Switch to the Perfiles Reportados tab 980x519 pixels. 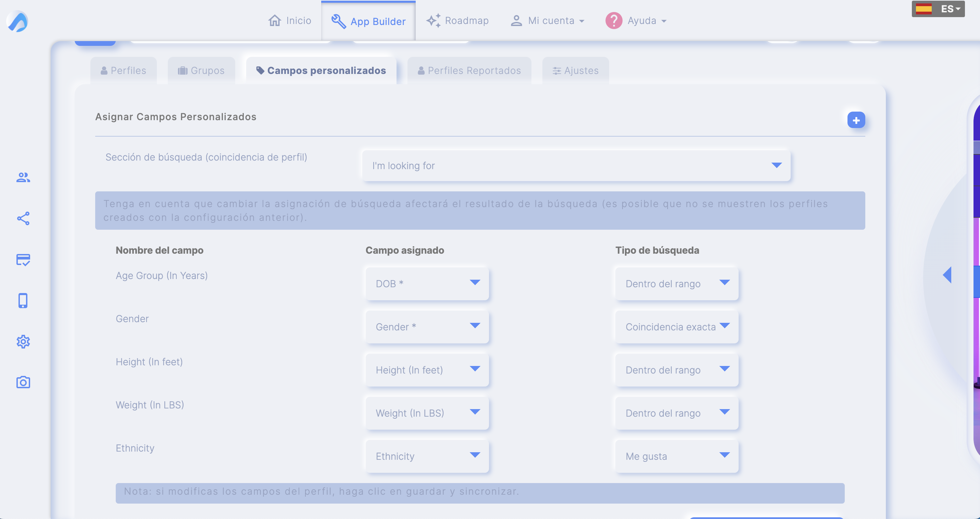coord(469,71)
